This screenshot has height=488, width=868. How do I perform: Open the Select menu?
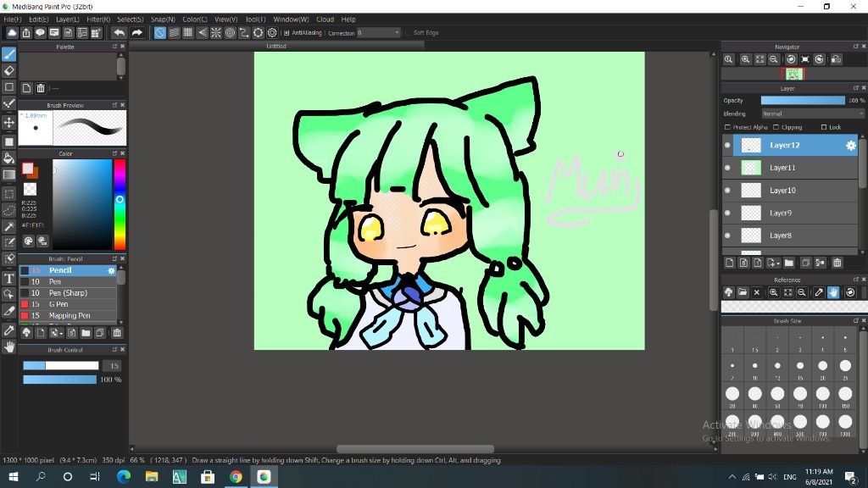[x=130, y=19]
